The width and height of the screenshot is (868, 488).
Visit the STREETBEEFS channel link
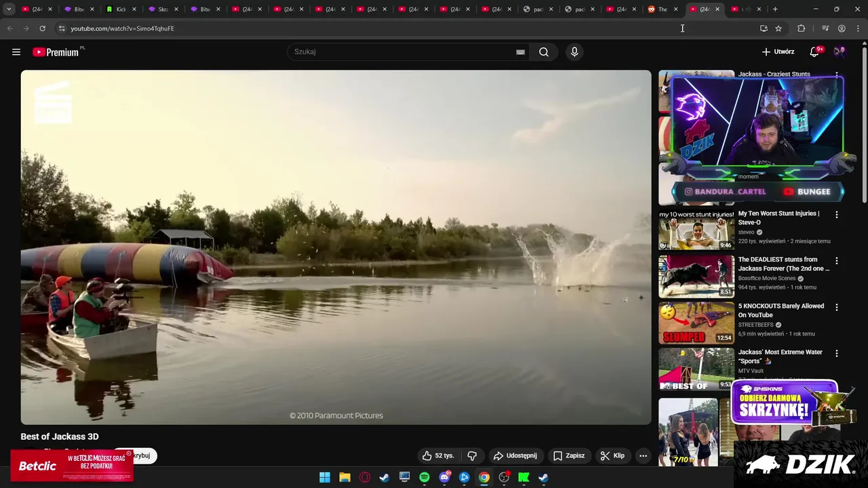click(756, 325)
